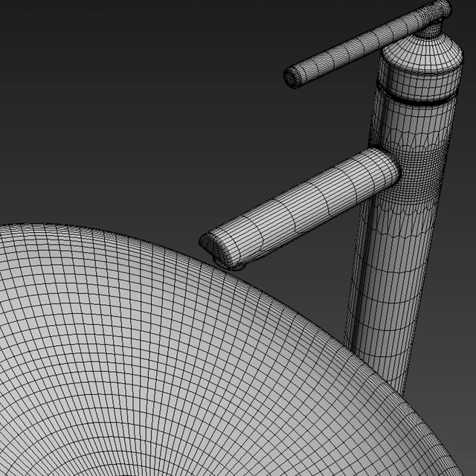Click the aerator under the spout tip
The image size is (476, 476).
tap(229, 265)
